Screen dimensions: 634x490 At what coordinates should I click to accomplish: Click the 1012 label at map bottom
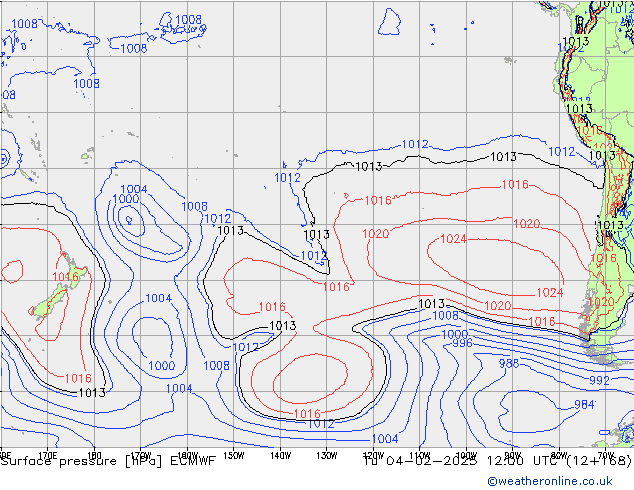(320, 424)
